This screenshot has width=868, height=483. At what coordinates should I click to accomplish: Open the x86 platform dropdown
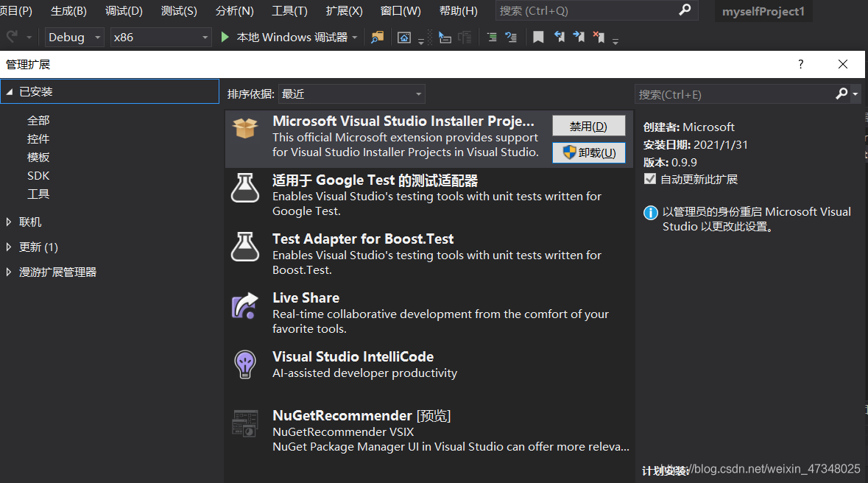(x=160, y=37)
